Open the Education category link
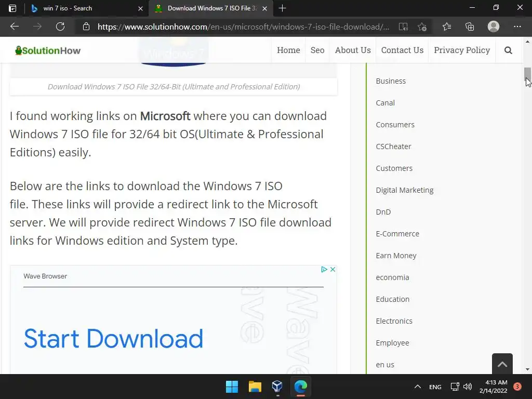The width and height of the screenshot is (532, 399). coord(393,299)
